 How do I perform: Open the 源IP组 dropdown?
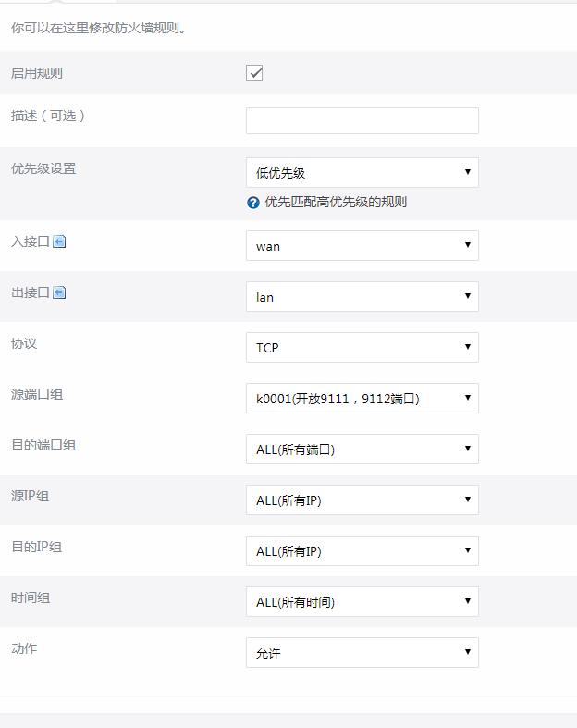pos(362,500)
